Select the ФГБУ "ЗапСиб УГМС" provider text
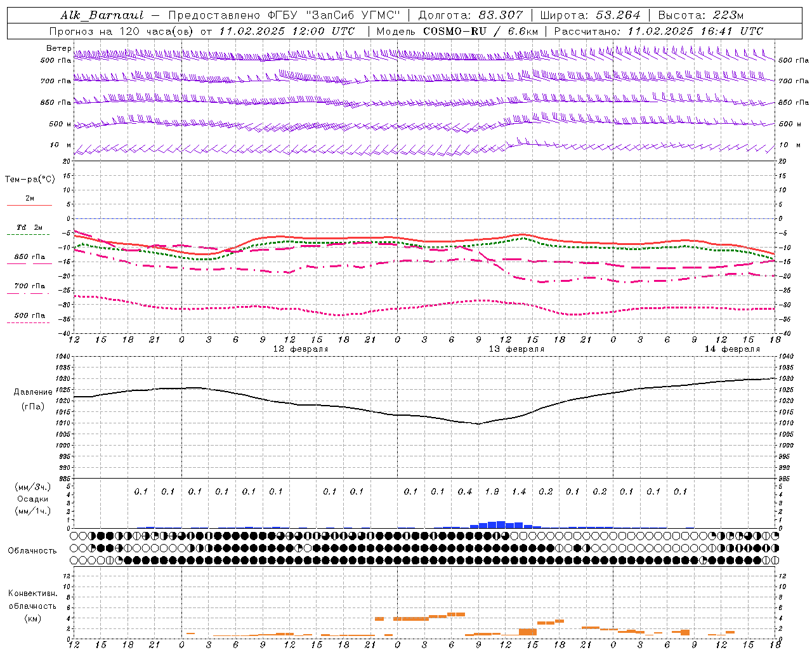The width and height of the screenshot is (812, 650). pyautogui.click(x=334, y=15)
